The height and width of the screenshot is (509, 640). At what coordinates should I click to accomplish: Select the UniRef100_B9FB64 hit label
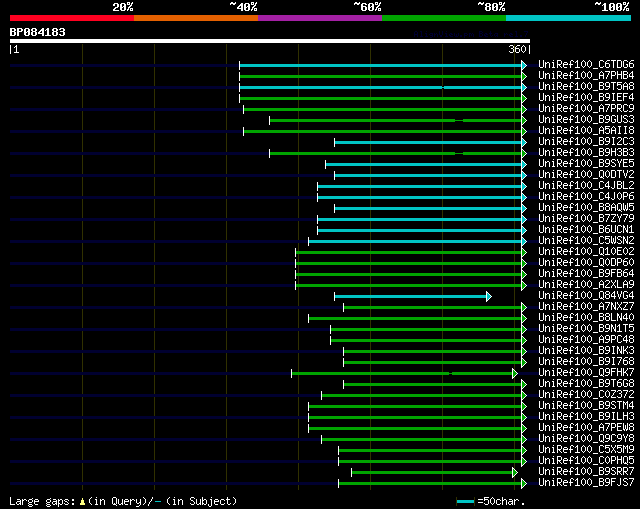(x=586, y=274)
